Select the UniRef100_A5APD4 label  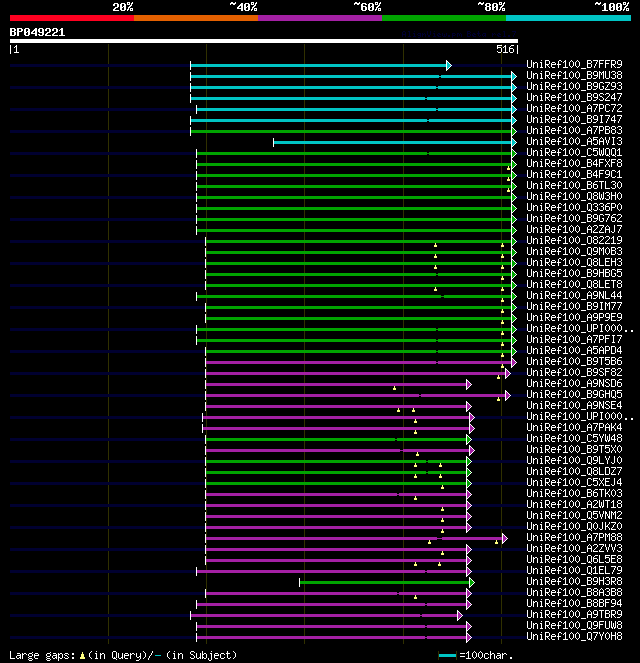tap(574, 350)
